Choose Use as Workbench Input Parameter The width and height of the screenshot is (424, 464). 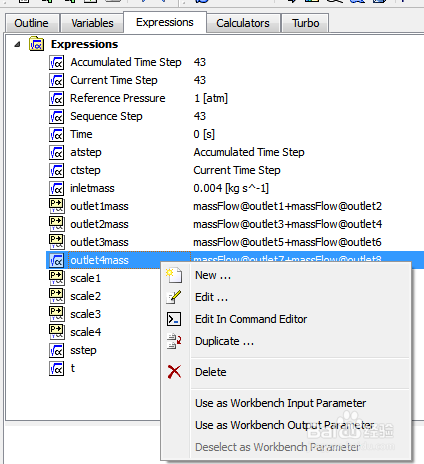click(286, 403)
